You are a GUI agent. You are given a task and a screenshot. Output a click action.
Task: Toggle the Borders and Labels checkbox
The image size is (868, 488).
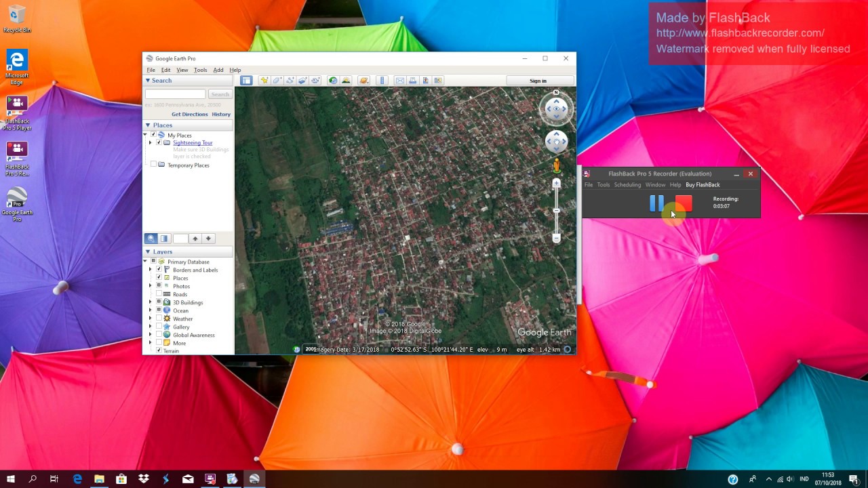click(159, 270)
